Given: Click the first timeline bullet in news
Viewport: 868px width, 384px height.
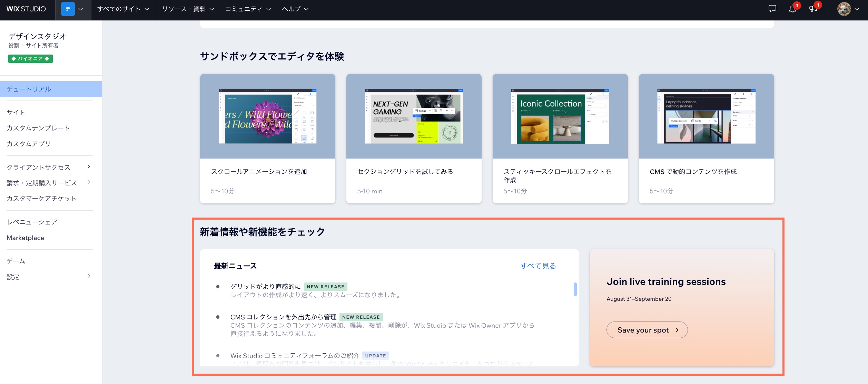Looking at the screenshot, I should pos(218,287).
